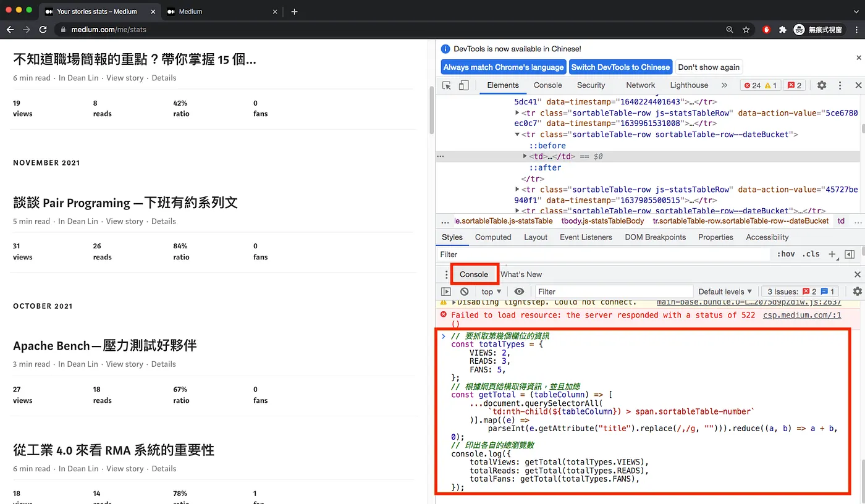This screenshot has width=865, height=504.
Task: Open View story link for Apache Bench article
Action: pyautogui.click(x=125, y=364)
